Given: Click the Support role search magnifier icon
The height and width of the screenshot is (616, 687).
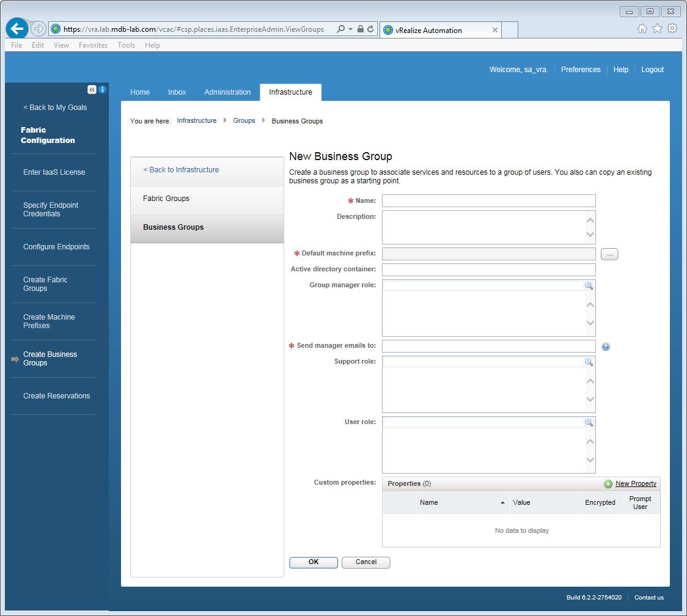Looking at the screenshot, I should coord(589,362).
